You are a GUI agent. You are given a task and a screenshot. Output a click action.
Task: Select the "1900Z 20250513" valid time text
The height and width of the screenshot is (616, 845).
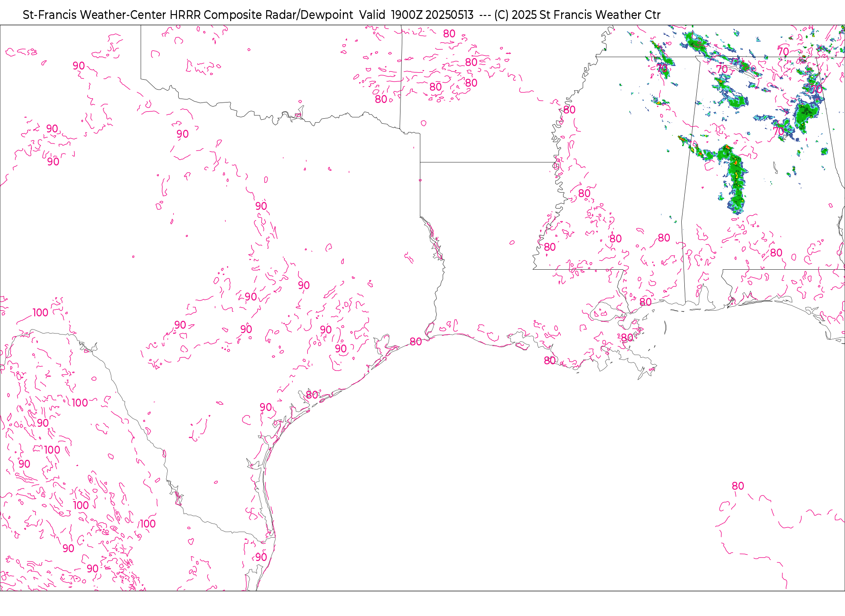click(432, 15)
